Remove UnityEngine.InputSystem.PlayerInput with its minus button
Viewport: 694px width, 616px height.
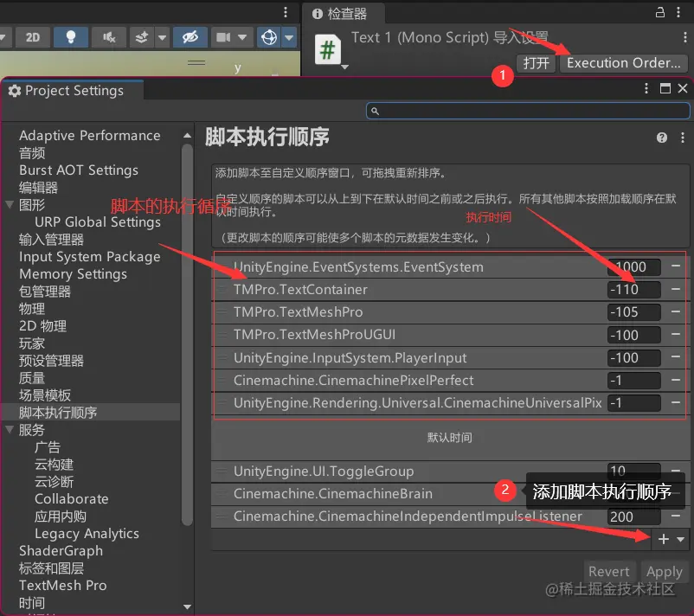(676, 356)
